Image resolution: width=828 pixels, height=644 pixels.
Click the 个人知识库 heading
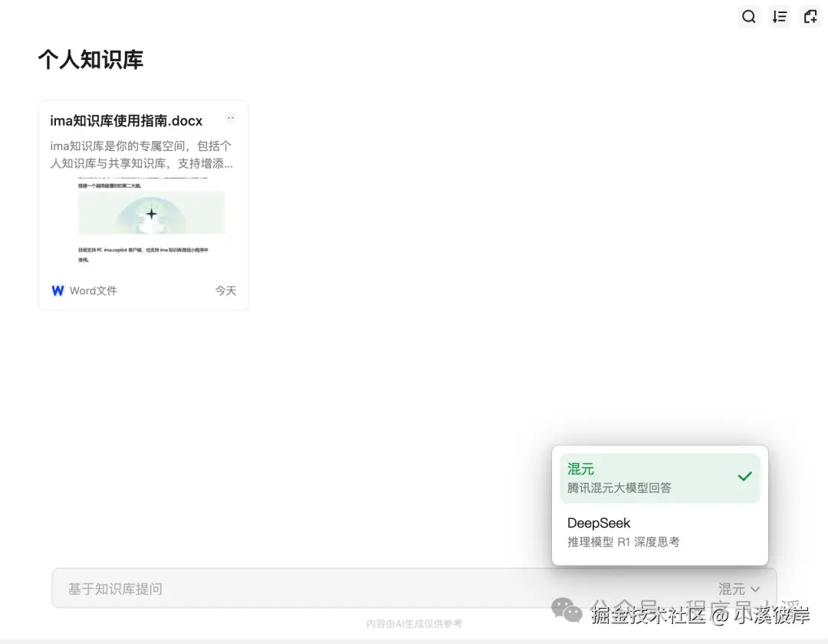click(x=90, y=60)
